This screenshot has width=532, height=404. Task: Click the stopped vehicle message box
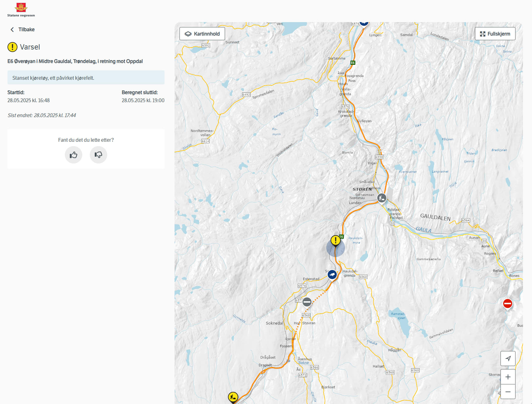pos(86,78)
